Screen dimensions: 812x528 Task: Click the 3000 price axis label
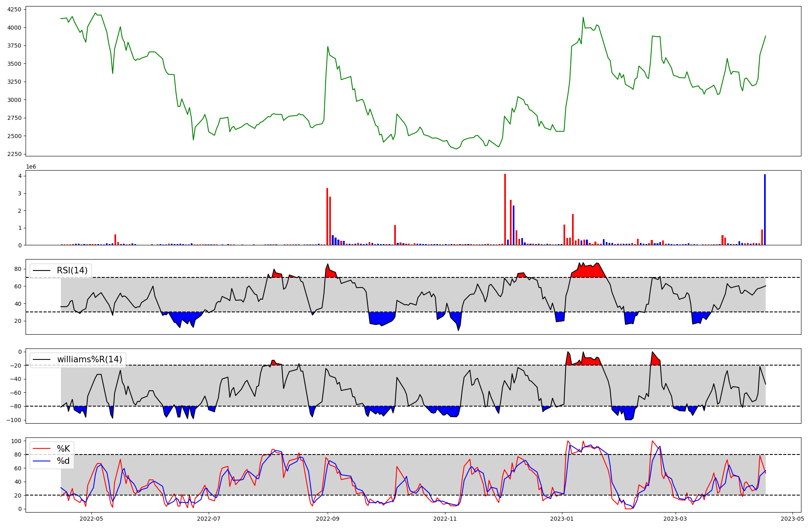[15, 100]
